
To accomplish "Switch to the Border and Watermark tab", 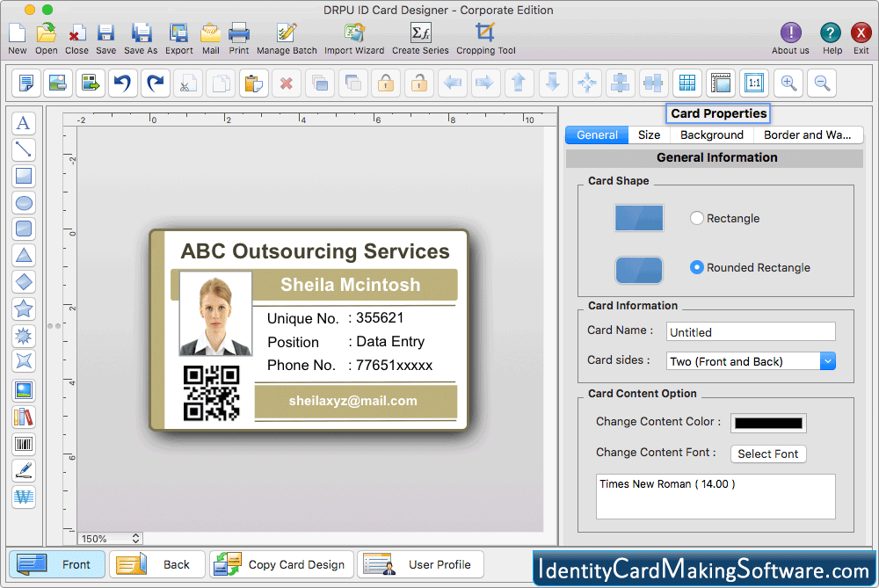I will coord(808,135).
